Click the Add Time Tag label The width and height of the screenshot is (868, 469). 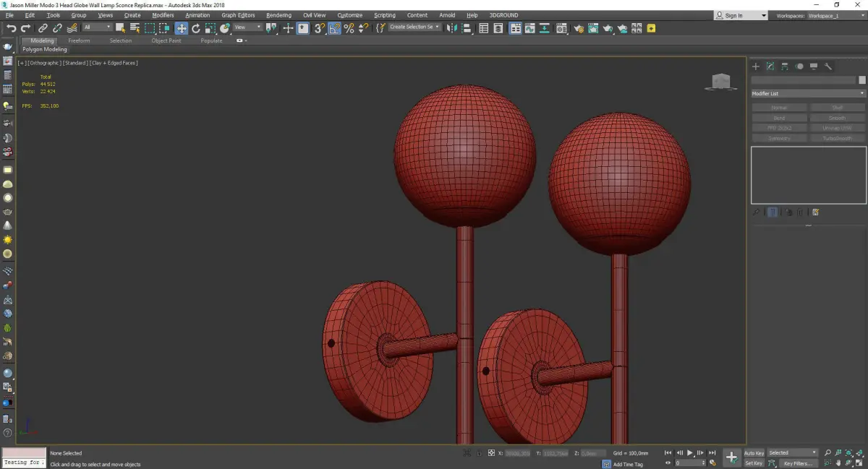[628, 464]
